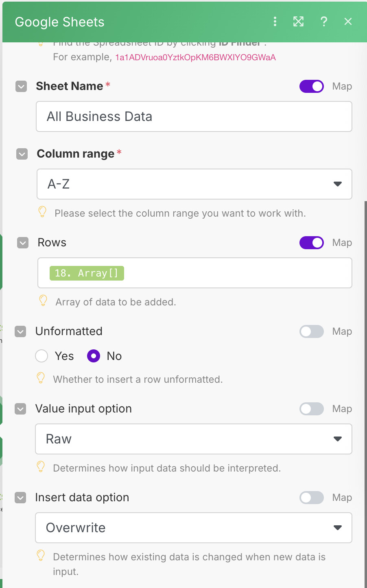367x588 pixels.
Task: Expand the Google Sheets panel to fullscreen
Action: click(x=299, y=22)
